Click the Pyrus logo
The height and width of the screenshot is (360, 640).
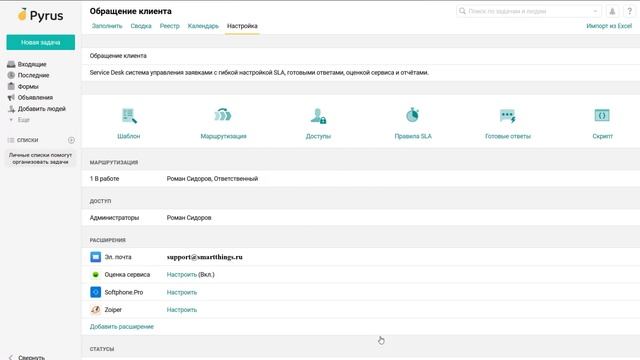(x=40, y=16)
